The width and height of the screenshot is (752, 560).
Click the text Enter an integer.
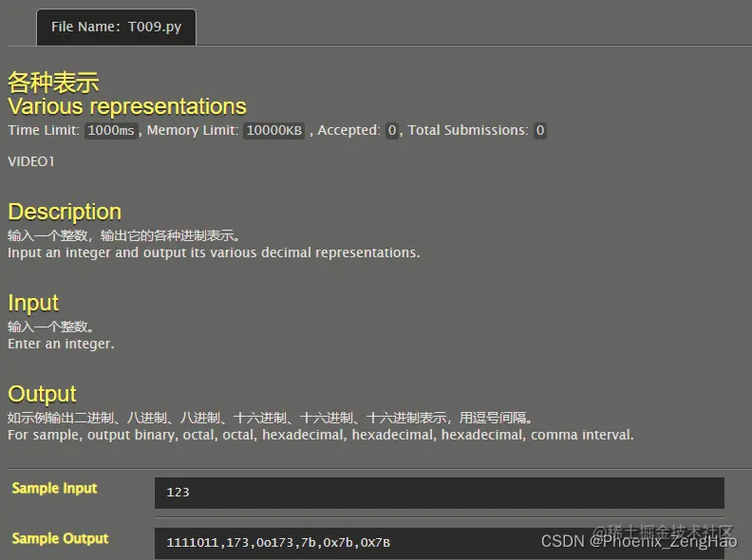(61, 344)
